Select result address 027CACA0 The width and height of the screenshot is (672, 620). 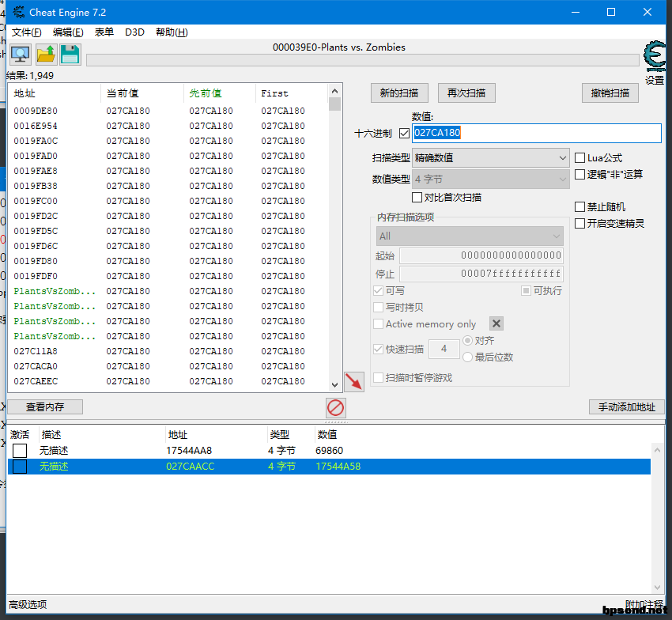[36, 366]
